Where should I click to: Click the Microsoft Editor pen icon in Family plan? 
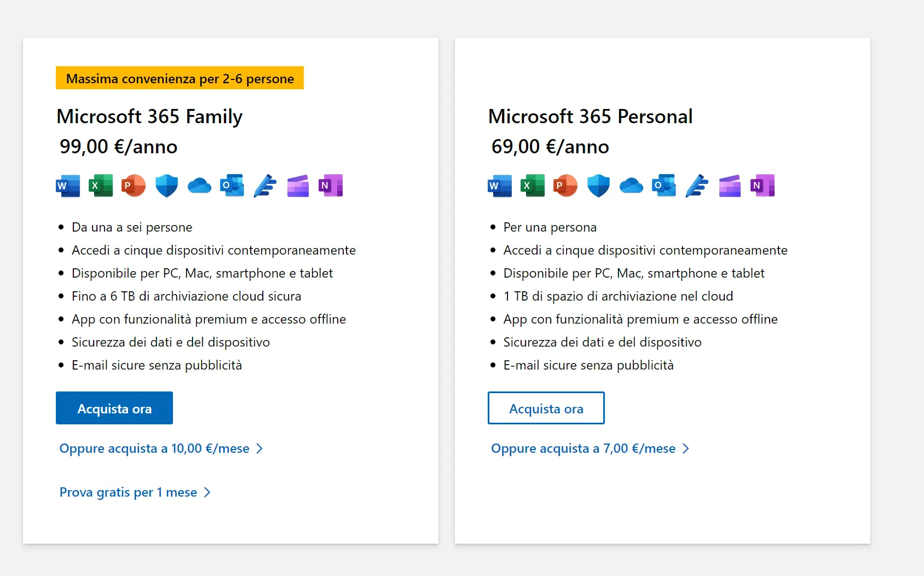point(264,185)
